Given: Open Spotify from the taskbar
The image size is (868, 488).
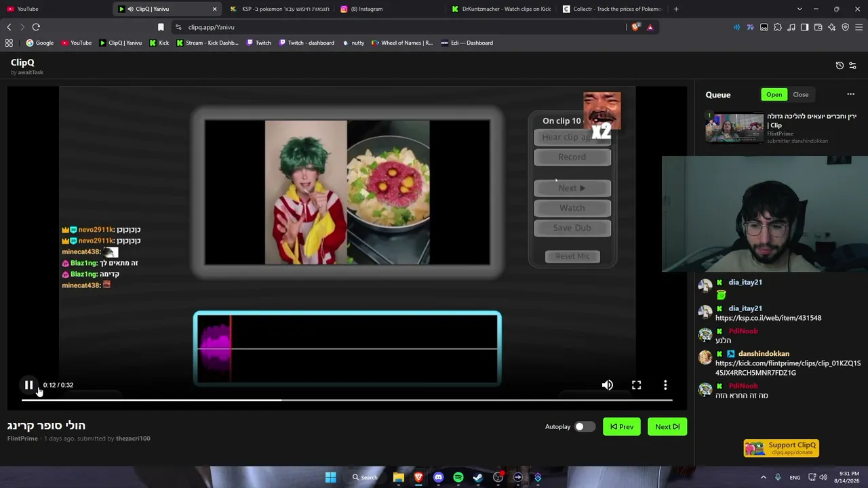Looking at the screenshot, I should (x=458, y=477).
